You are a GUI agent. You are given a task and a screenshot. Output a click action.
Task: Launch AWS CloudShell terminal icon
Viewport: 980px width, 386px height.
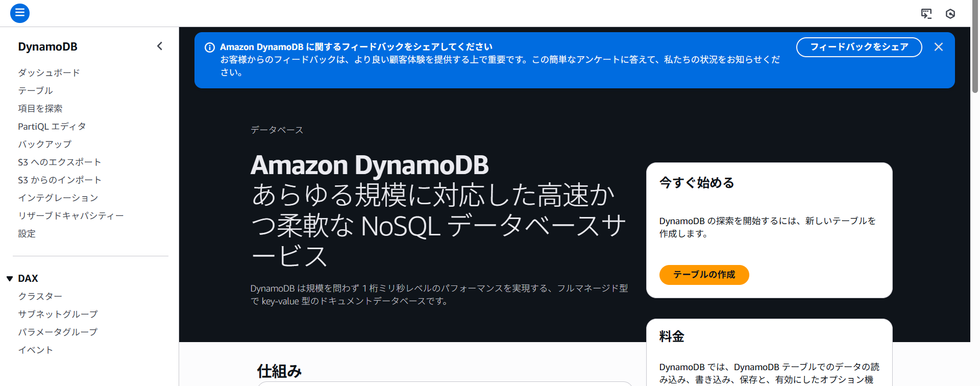pyautogui.click(x=926, y=14)
